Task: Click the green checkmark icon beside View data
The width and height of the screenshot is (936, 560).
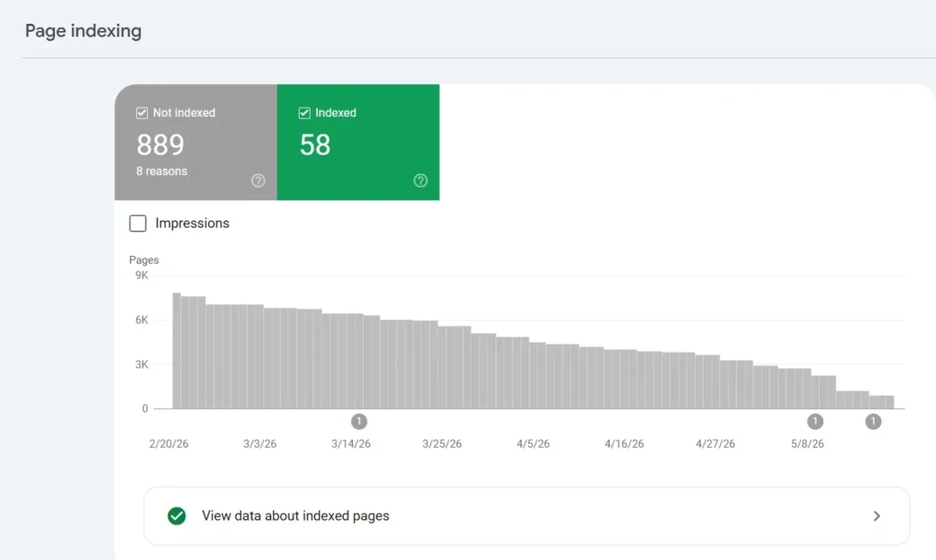Action: (176, 516)
